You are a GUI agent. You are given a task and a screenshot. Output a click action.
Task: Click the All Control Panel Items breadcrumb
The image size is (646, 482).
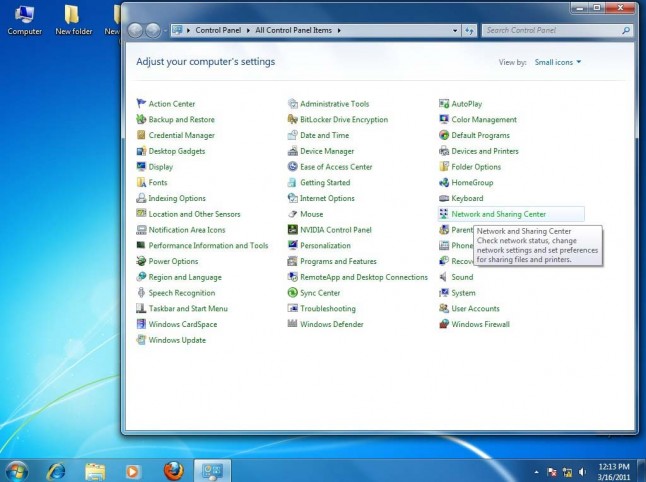click(293, 30)
